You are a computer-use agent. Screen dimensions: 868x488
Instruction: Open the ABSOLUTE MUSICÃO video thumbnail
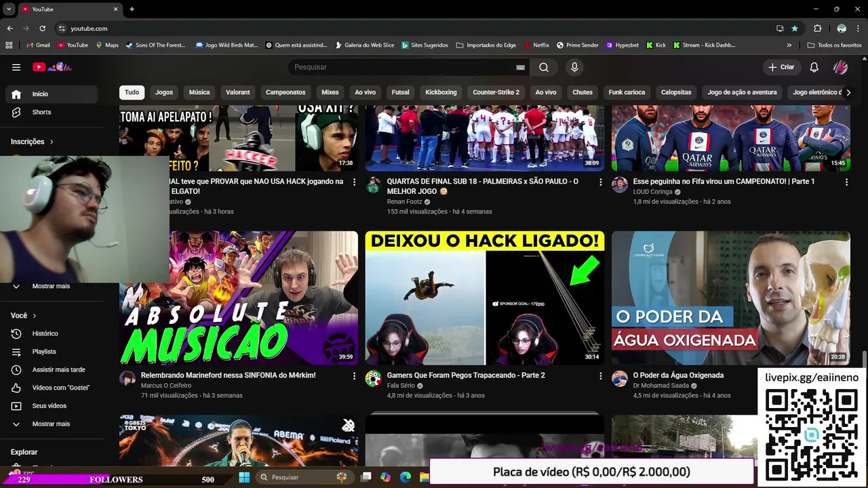click(239, 298)
